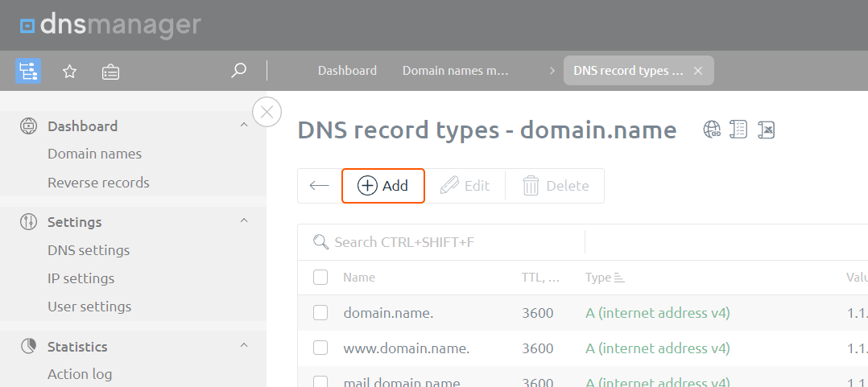Image resolution: width=868 pixels, height=387 pixels.
Task: Check the domain.name. record row
Action: [x=320, y=313]
